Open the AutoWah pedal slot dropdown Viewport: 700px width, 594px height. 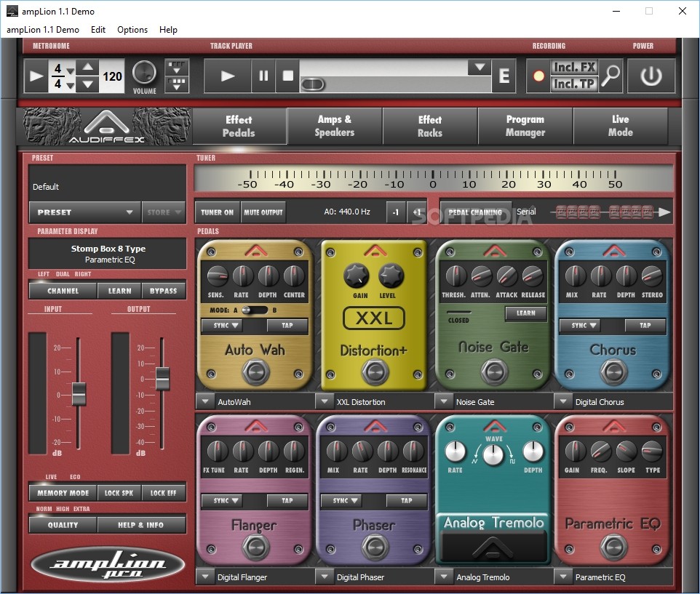click(x=205, y=401)
